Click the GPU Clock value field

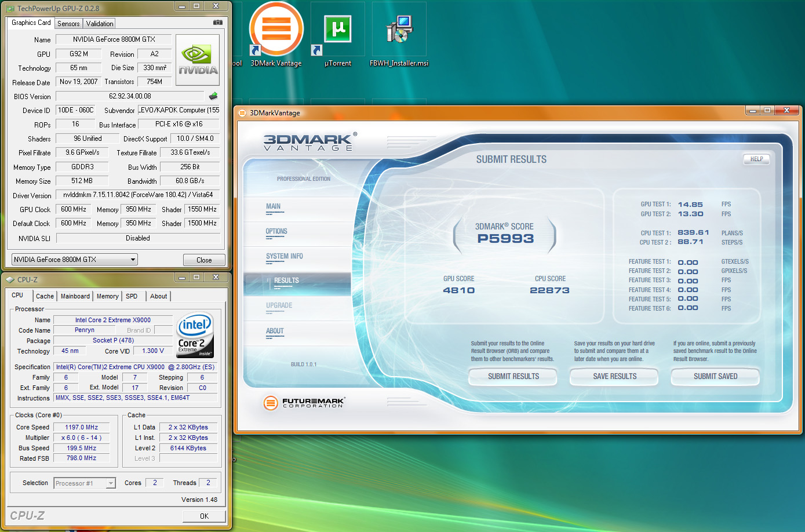point(74,209)
